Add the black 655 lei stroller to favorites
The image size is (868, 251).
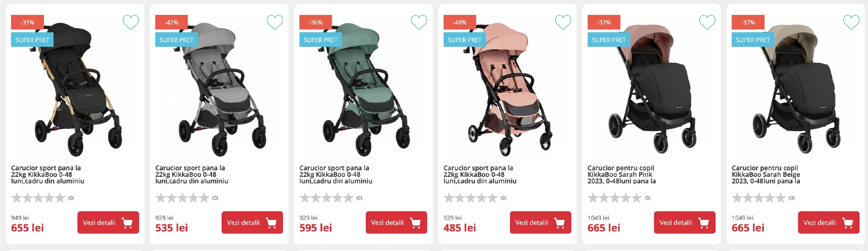click(x=131, y=22)
